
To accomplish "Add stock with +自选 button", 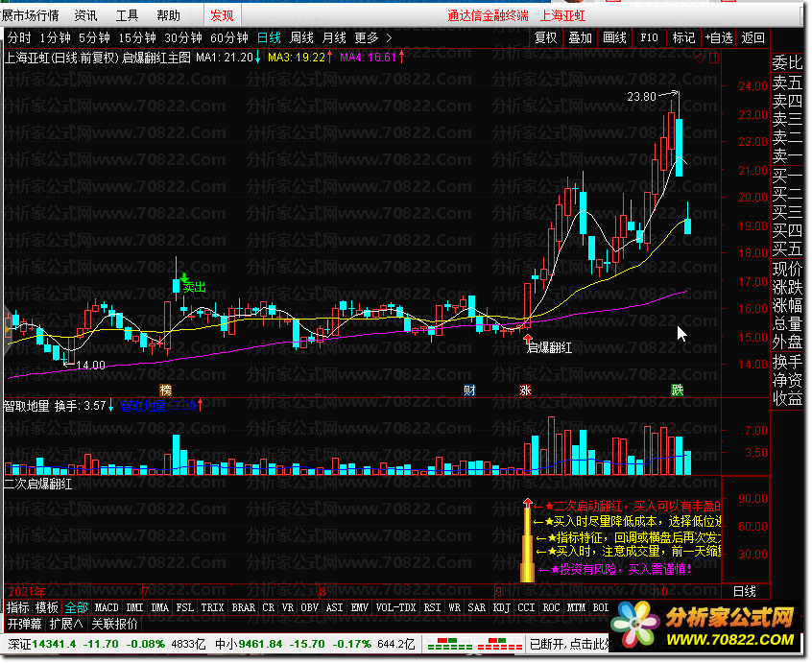I will pos(719,37).
